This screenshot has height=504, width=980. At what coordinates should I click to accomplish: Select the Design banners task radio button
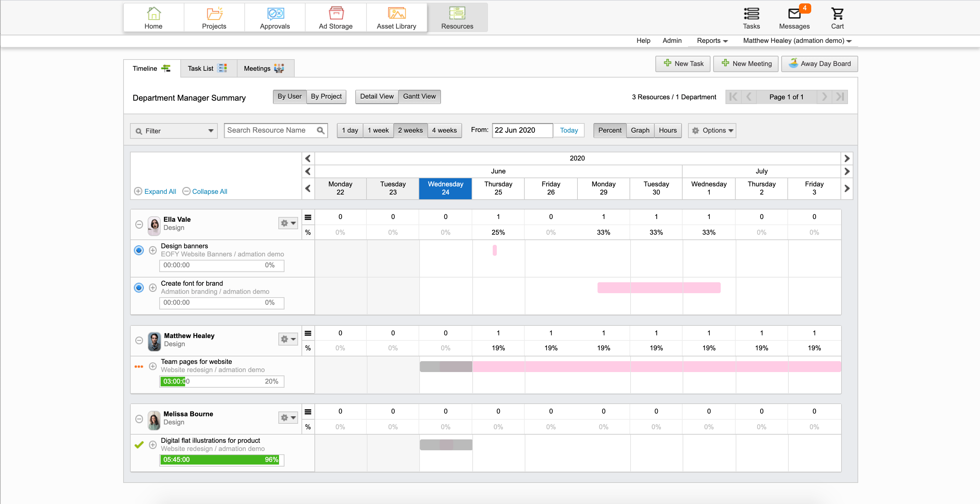[139, 250]
